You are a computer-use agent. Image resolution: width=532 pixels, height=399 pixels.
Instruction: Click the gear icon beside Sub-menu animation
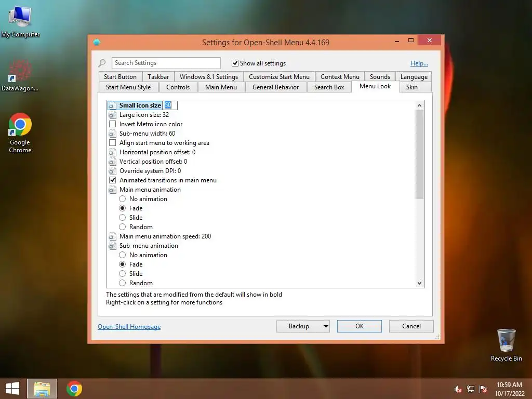(112, 246)
